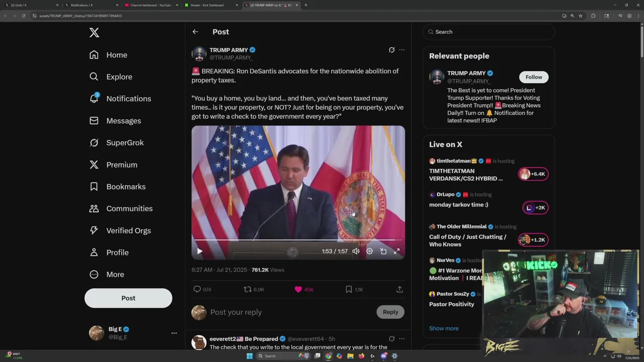Enter video fullscreen
This screenshot has height=362, width=644.
[x=396, y=251]
